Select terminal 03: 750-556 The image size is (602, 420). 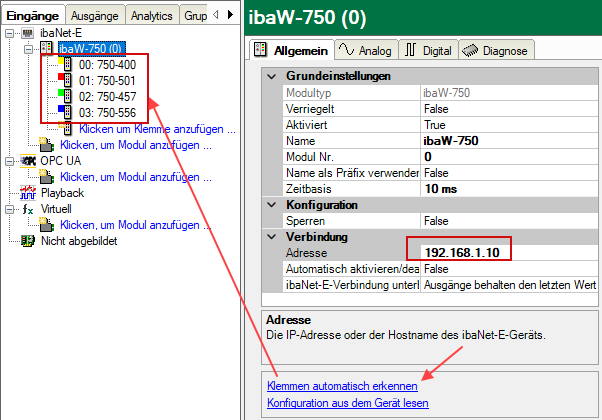coord(101,112)
